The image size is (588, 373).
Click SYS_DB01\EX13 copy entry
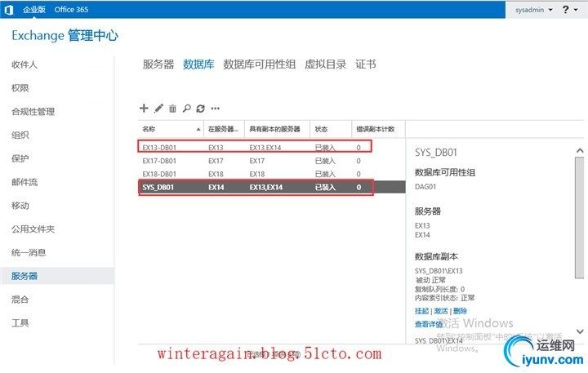pos(439,271)
